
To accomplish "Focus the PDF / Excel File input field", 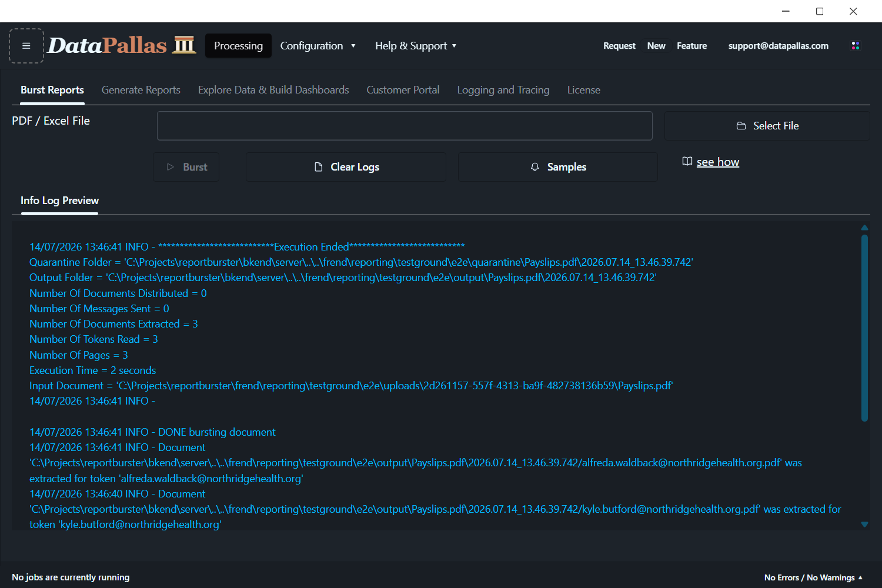I will [x=405, y=126].
